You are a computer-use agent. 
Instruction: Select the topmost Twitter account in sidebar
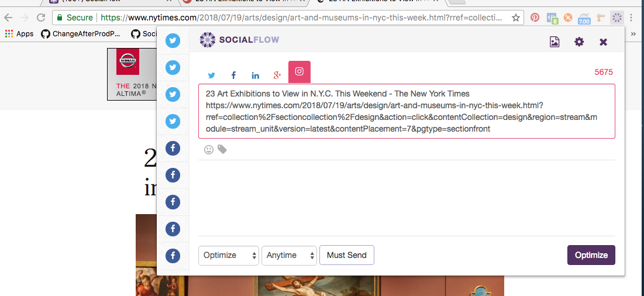click(173, 40)
